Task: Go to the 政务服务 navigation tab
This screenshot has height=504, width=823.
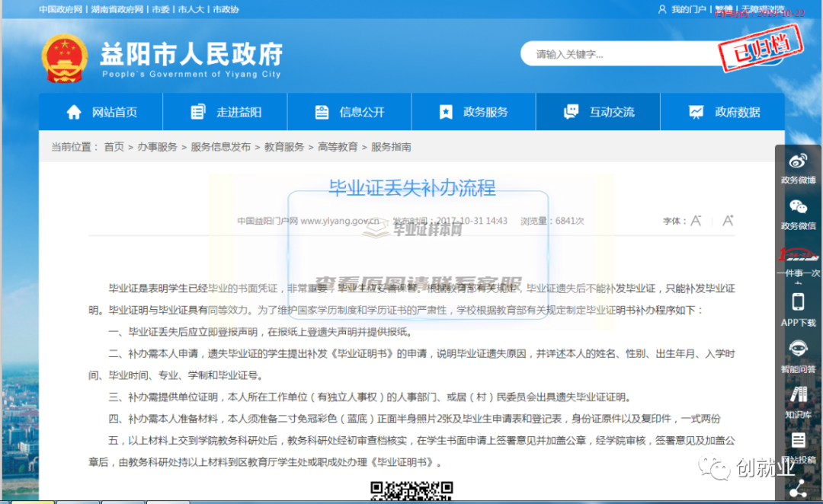Action: point(473,112)
